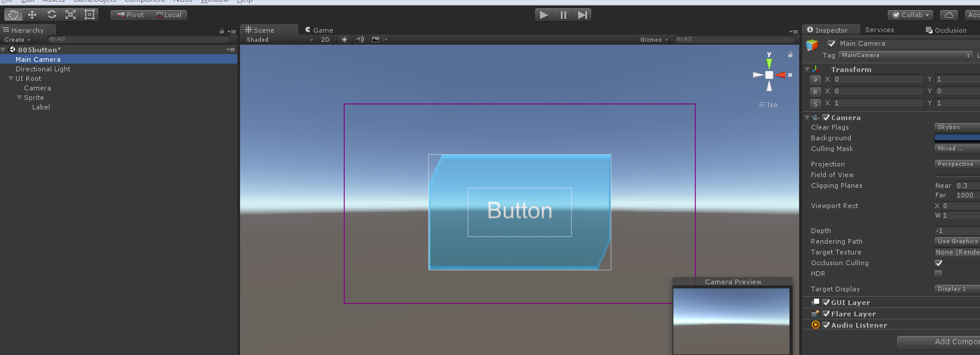Toggle the scene gizmo rotation lock
Viewport: 980px width, 355px height.
coord(790,55)
